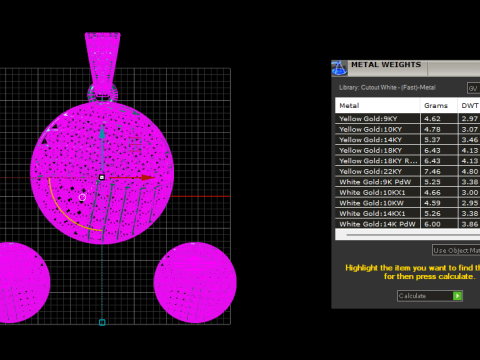Click the 4.62 grams cell
Screen dimensions: 480x360
(439, 118)
